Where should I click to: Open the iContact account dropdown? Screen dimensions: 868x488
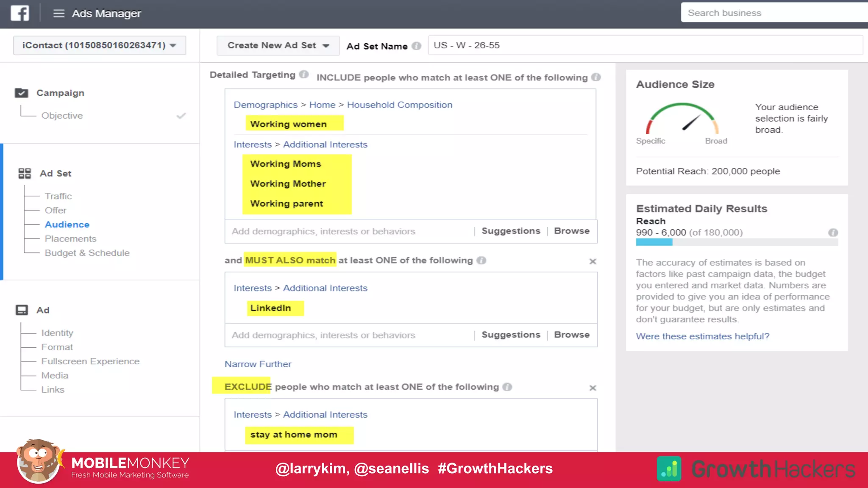100,45
